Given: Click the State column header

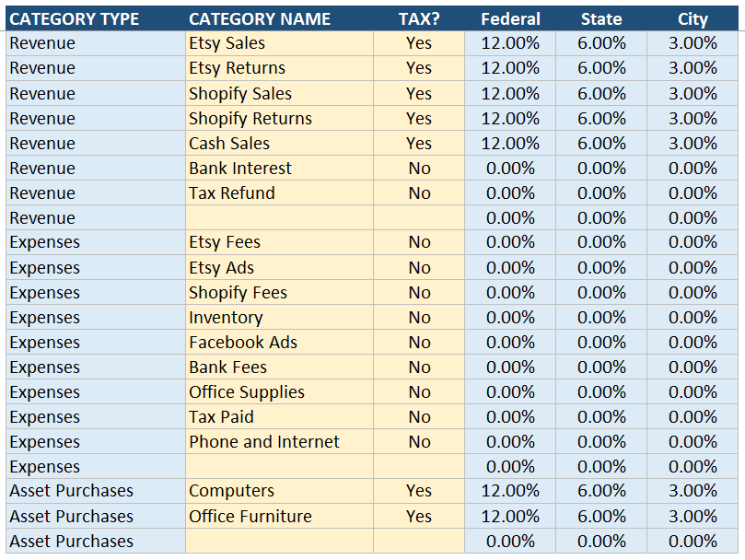Looking at the screenshot, I should [601, 18].
